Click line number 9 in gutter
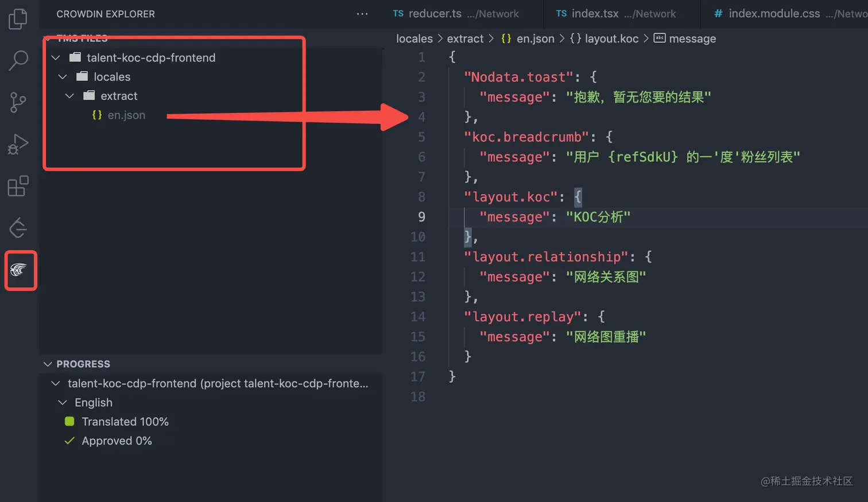Screen dimensions: 868x502 pos(421,217)
